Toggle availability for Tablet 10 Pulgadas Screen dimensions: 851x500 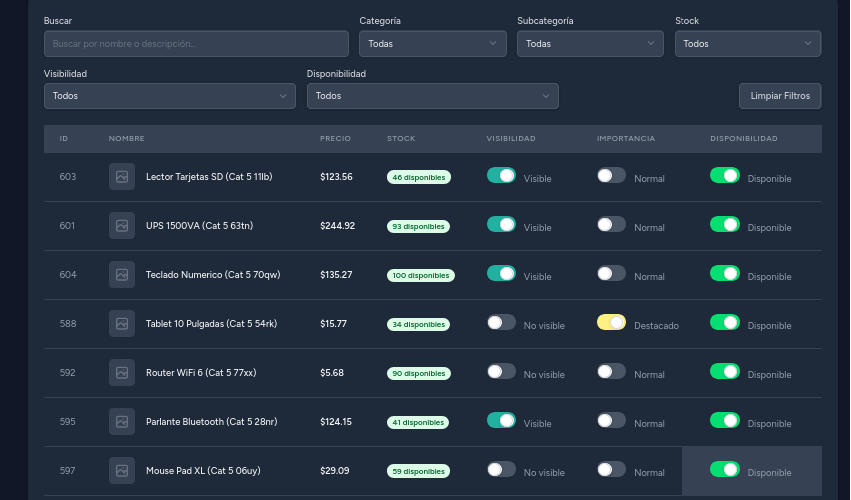pyautogui.click(x=725, y=322)
